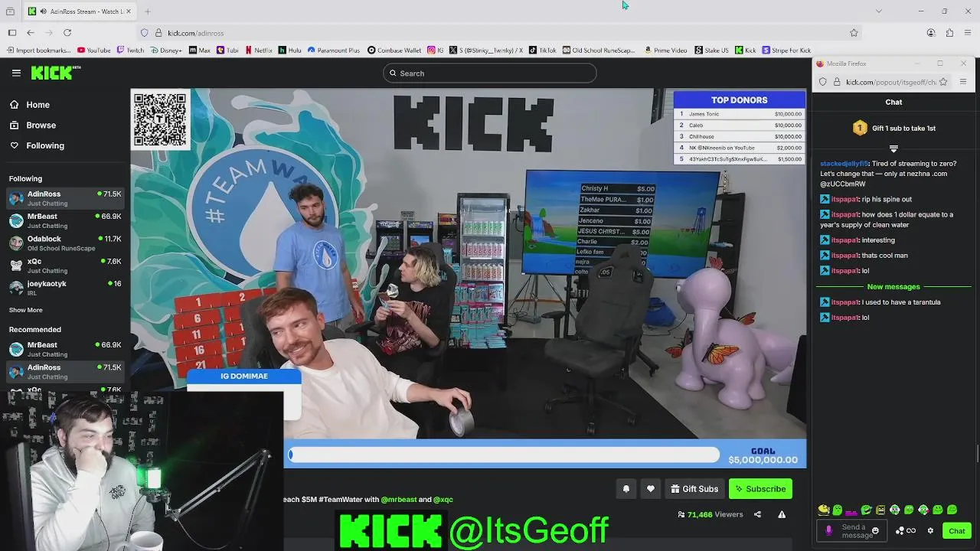Viewport: 980px width, 551px height.
Task: Click popout window bookmark star icon
Action: (x=943, y=82)
